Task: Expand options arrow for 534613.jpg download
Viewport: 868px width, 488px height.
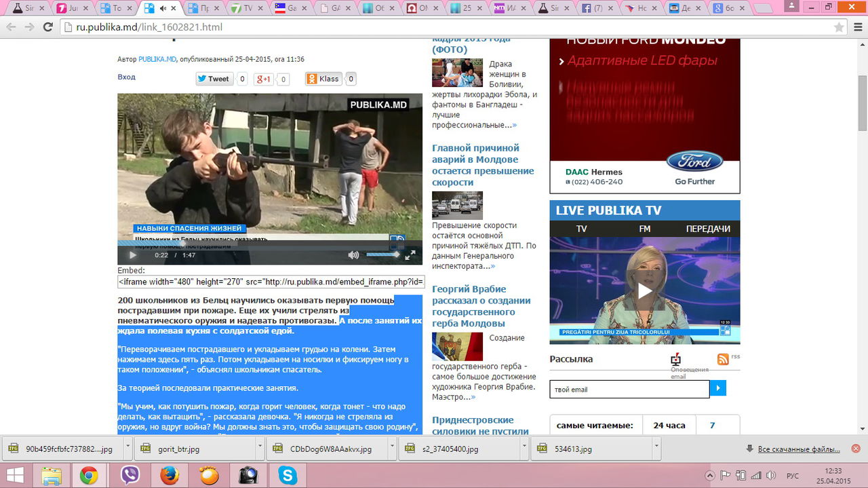Action: click(656, 449)
